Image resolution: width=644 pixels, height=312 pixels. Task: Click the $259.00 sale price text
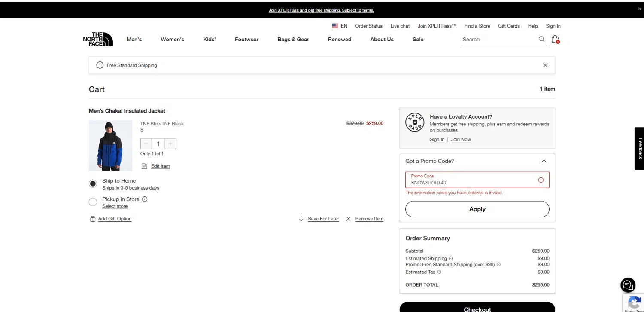pyautogui.click(x=375, y=123)
